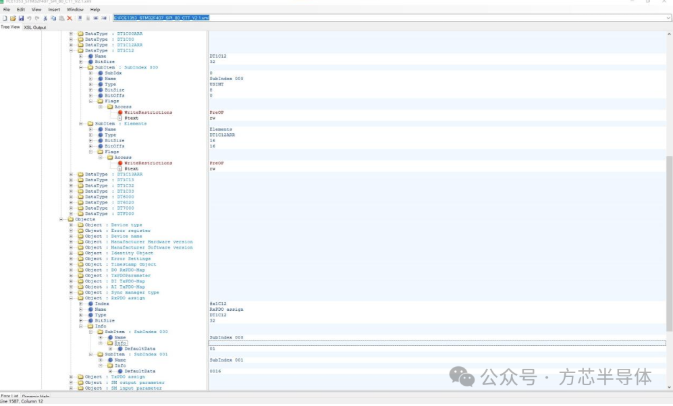The width and height of the screenshot is (673, 406).
Task: Collapse the DataType DT1C12 node
Action: pyautogui.click(x=71, y=50)
